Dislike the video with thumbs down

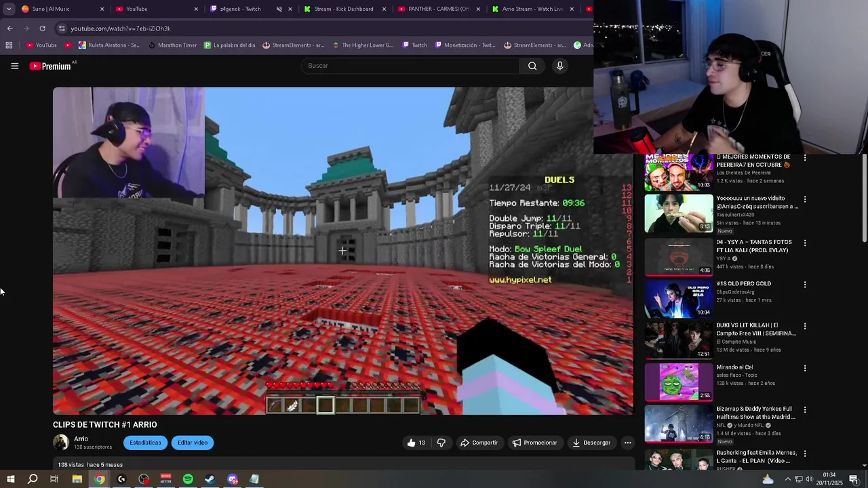pyautogui.click(x=441, y=443)
